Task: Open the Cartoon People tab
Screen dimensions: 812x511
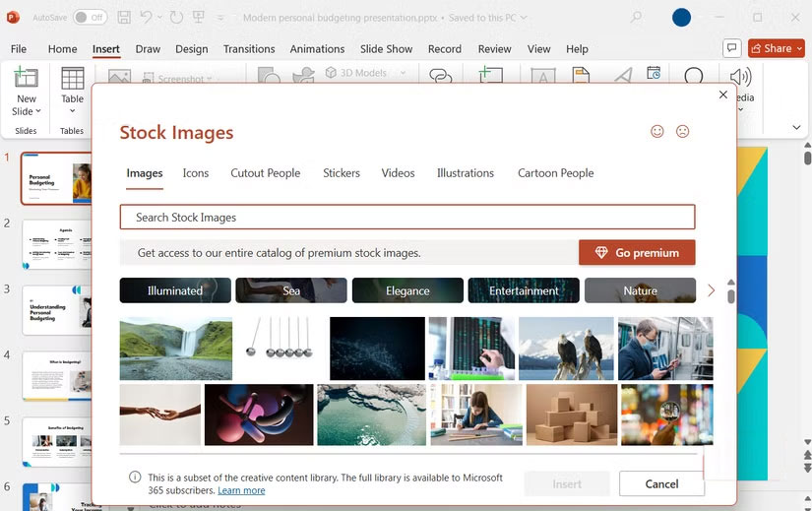Action: 555,173
